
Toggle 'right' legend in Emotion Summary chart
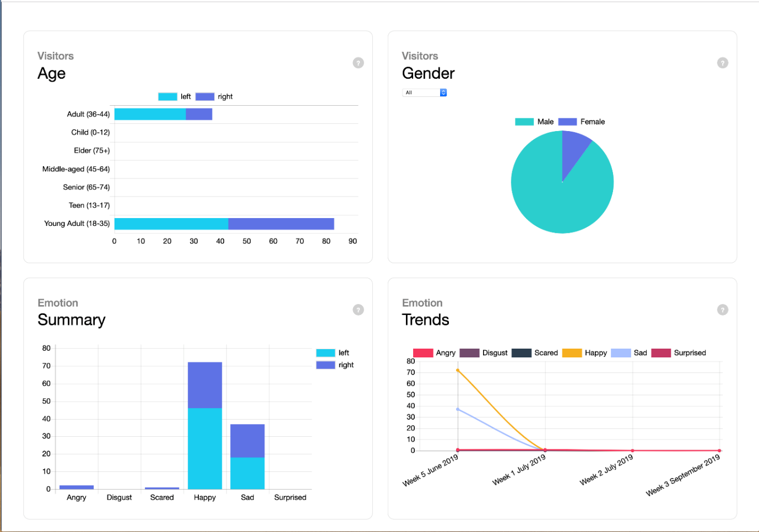(x=335, y=365)
